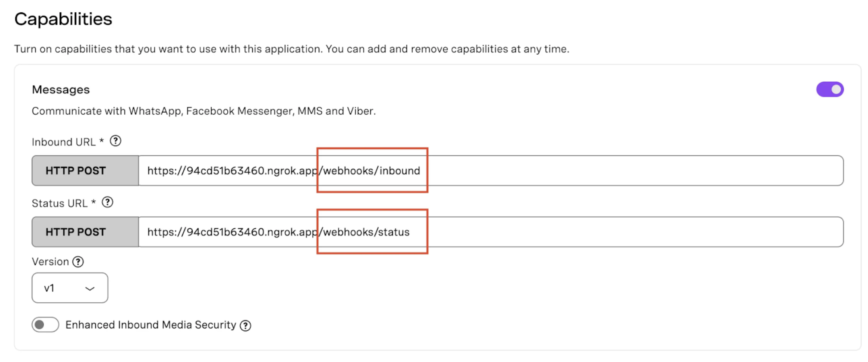
Task: Click the Version help question mark icon
Action: pyautogui.click(x=78, y=262)
